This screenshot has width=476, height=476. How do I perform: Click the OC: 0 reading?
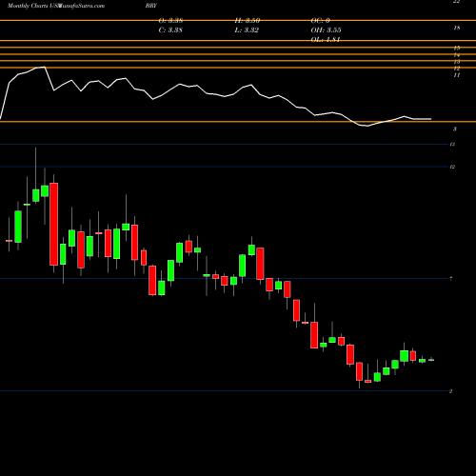[321, 21]
